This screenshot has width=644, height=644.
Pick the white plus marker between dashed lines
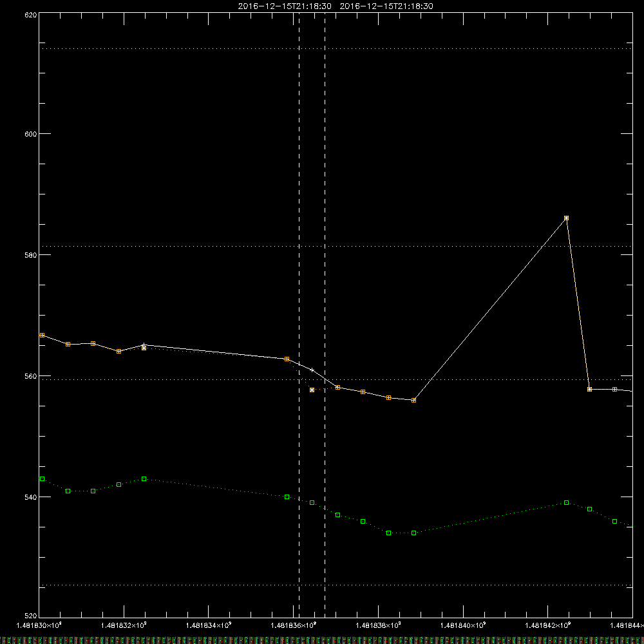[x=312, y=370]
